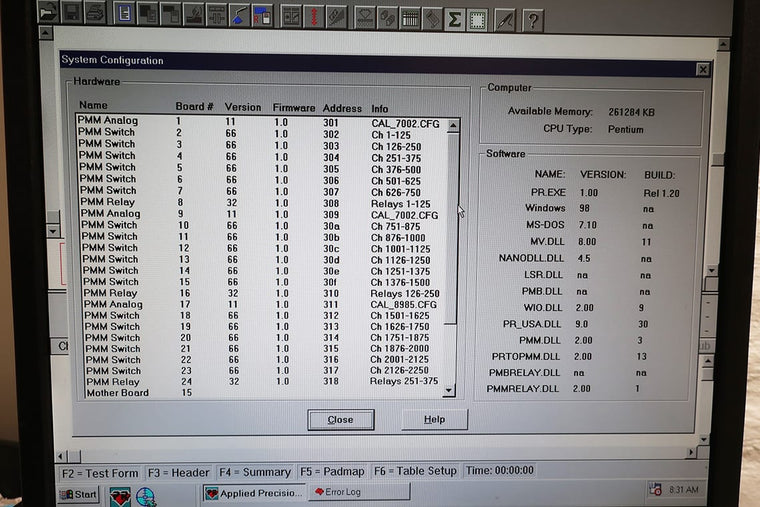
Task: Click the Time: 00:00:00 status field
Action: [500, 470]
